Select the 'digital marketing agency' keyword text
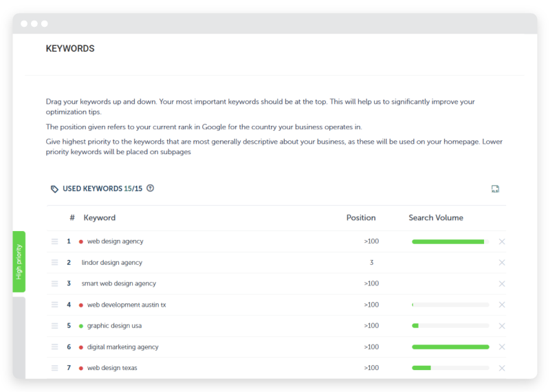This screenshot has height=392, width=550. point(123,347)
